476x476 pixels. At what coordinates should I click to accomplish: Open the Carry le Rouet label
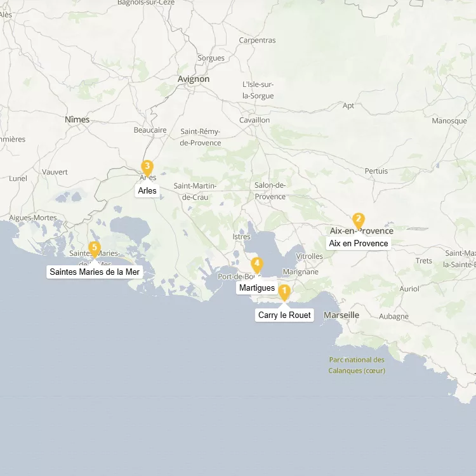pyautogui.click(x=284, y=315)
